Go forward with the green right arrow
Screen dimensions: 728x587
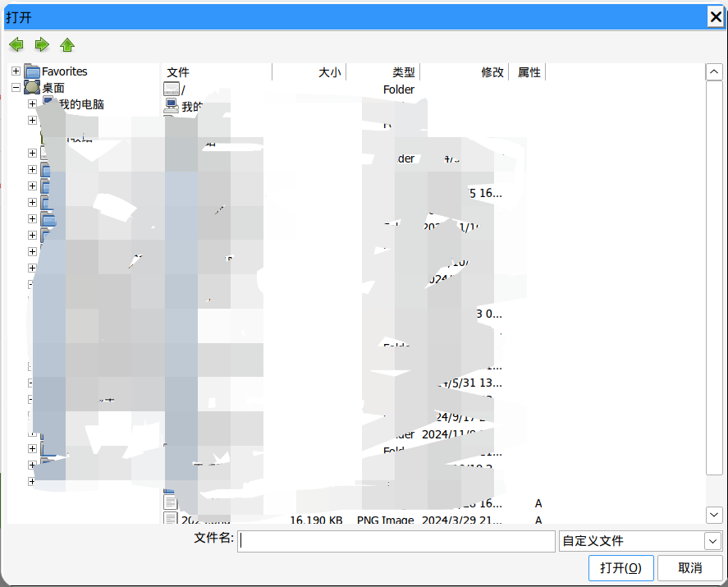click(x=42, y=44)
